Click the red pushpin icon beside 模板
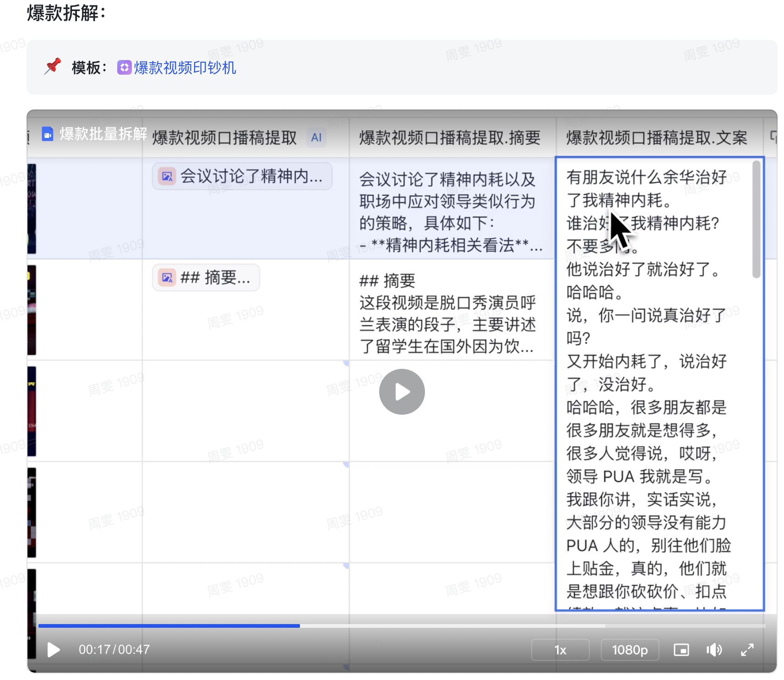Viewport: 784px width, 680px height. [x=53, y=66]
